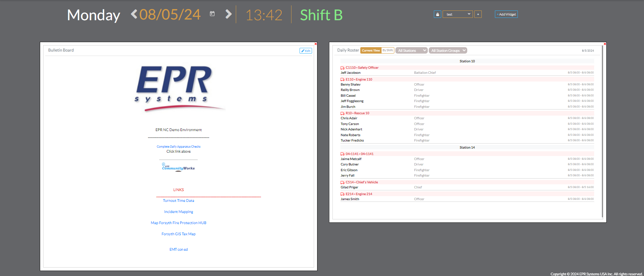Click Battalion Chief role text
Image resolution: width=644 pixels, height=276 pixels.
coord(425,73)
